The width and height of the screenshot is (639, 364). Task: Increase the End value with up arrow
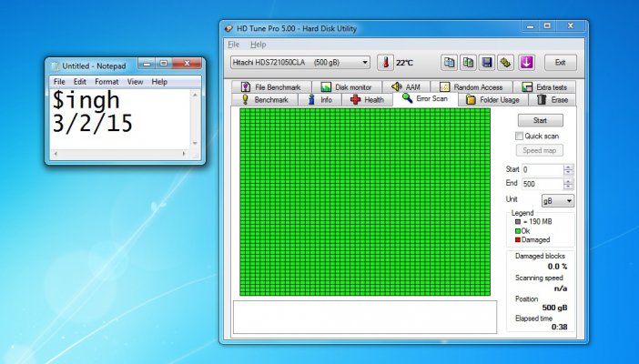click(x=568, y=181)
